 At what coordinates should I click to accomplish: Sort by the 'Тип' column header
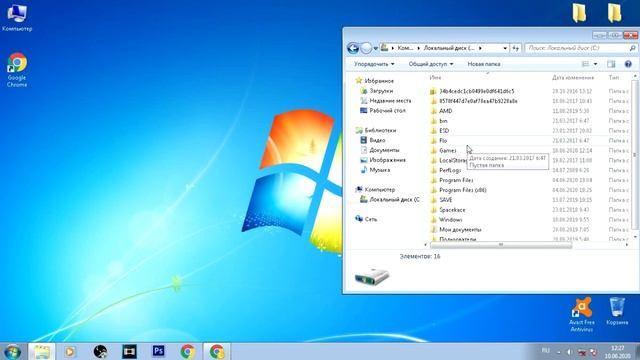(x=614, y=77)
